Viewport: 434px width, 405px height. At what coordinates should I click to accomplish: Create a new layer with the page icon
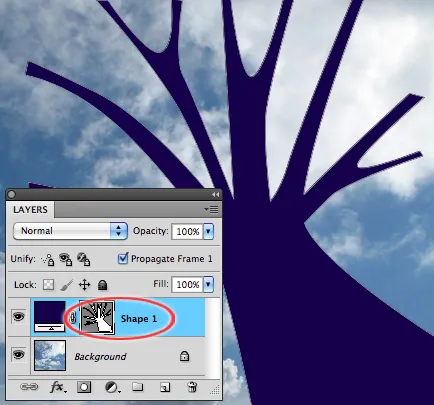pos(165,387)
